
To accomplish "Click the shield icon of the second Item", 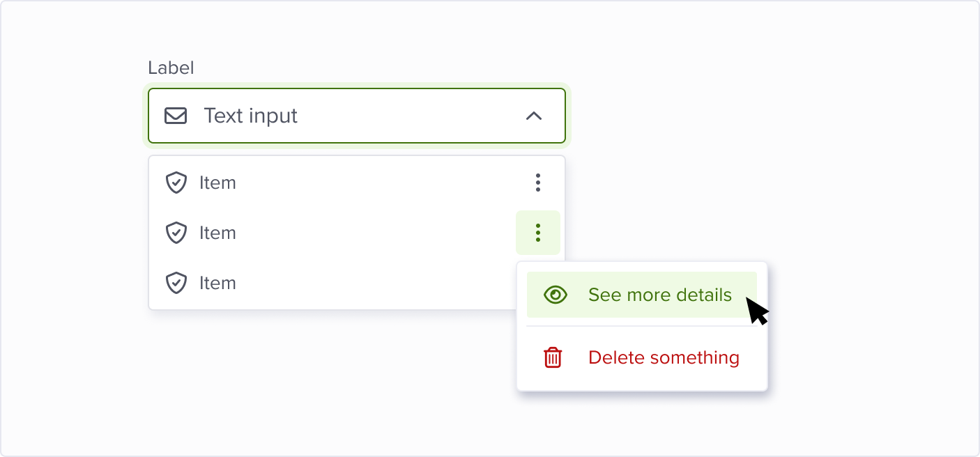I will (x=176, y=233).
